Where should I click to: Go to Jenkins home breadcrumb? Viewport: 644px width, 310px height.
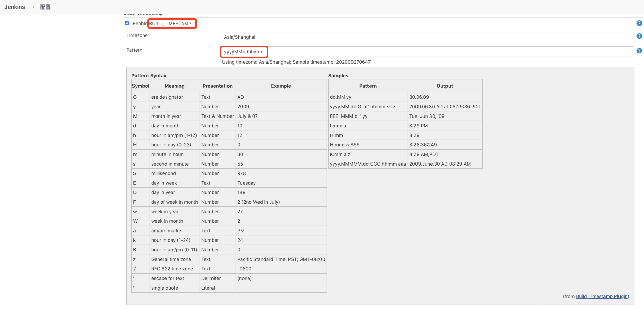pos(14,7)
